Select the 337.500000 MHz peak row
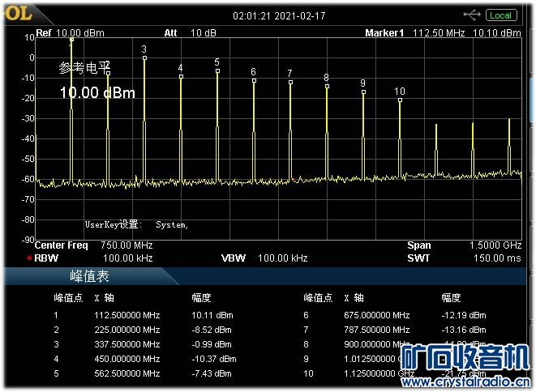The width and height of the screenshot is (536, 392). [144, 344]
